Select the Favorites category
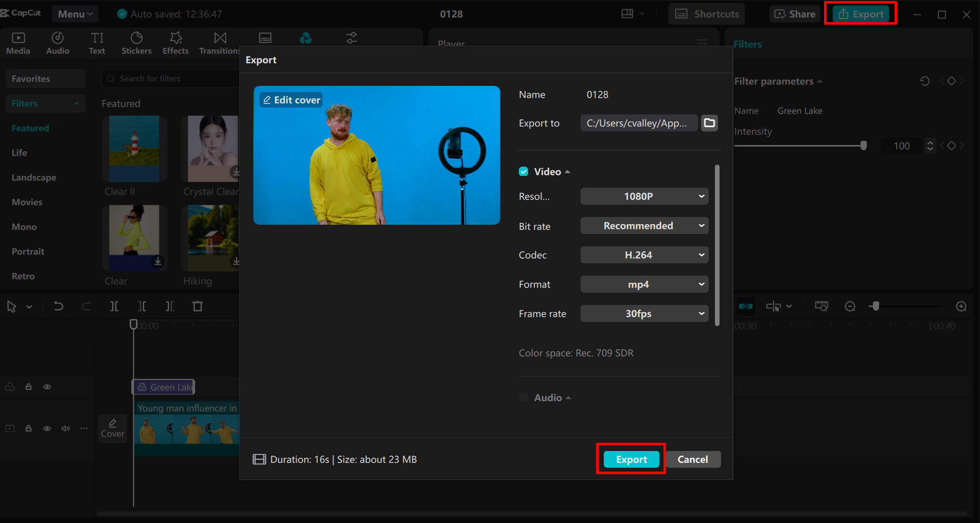 pos(45,79)
